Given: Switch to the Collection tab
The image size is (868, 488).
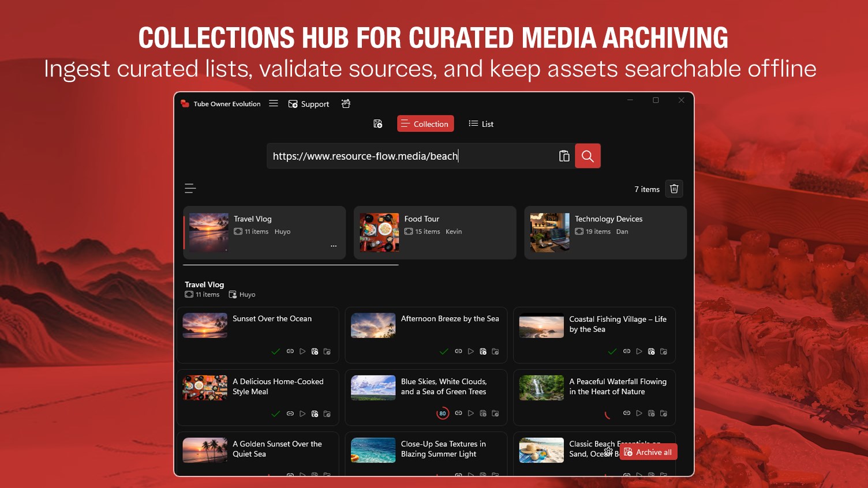Looking at the screenshot, I should pos(425,123).
